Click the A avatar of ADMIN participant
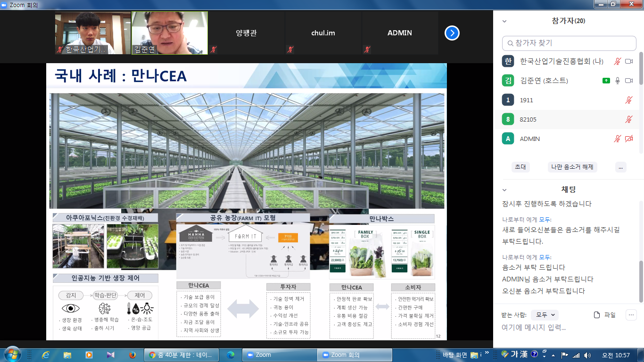Screen dimensions: 644x362 point(508,139)
